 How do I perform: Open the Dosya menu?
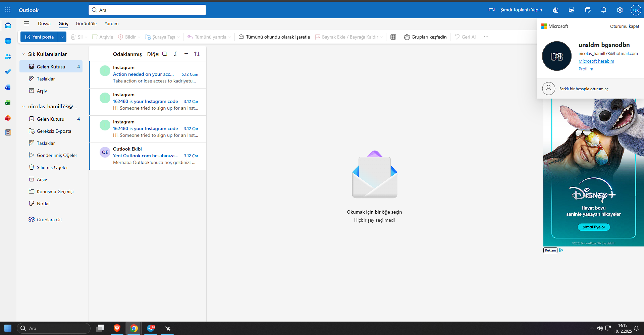(44, 23)
